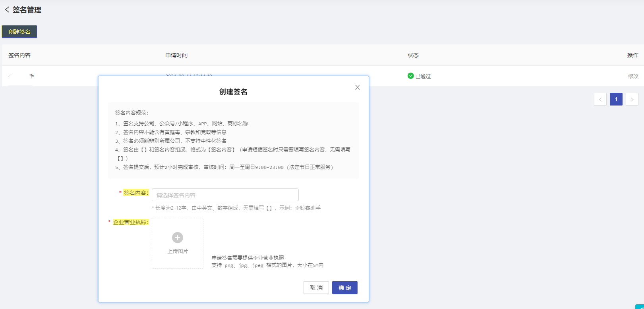This screenshot has height=309, width=644.
Task: Select page 1 in pagination
Action: (x=616, y=99)
